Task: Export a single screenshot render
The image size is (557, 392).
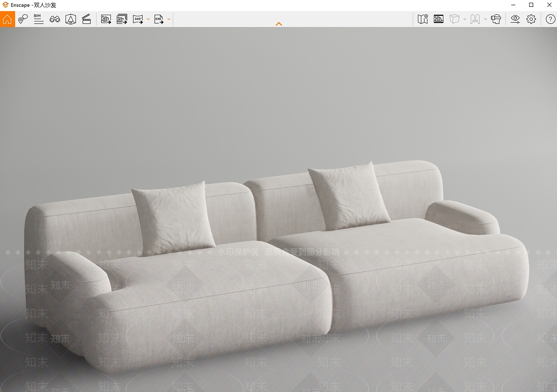Action: pos(106,19)
